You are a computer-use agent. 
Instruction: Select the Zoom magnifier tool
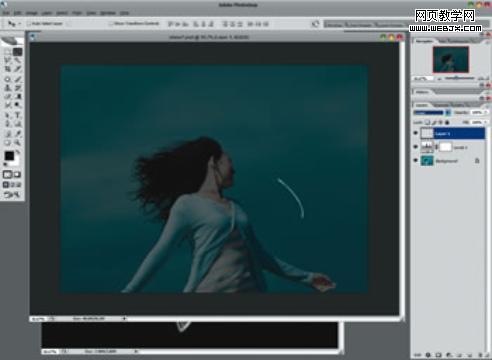click(x=18, y=143)
